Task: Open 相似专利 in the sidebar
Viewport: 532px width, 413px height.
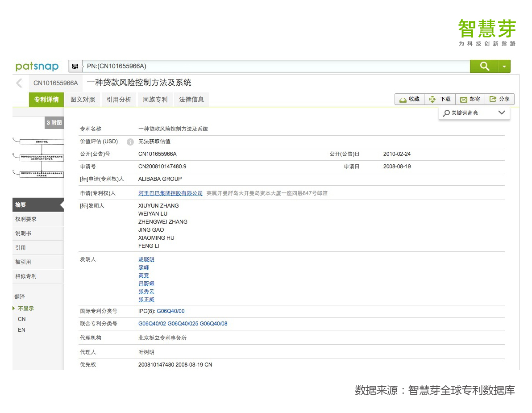Action: pyautogui.click(x=38, y=276)
